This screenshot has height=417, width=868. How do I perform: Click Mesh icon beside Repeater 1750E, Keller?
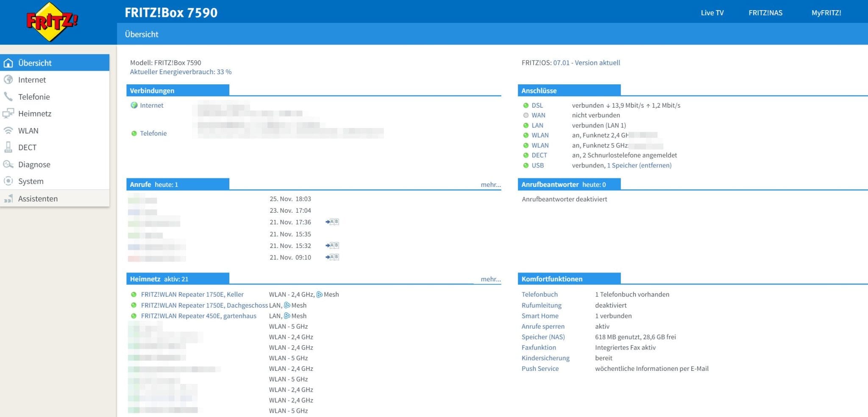pyautogui.click(x=320, y=295)
